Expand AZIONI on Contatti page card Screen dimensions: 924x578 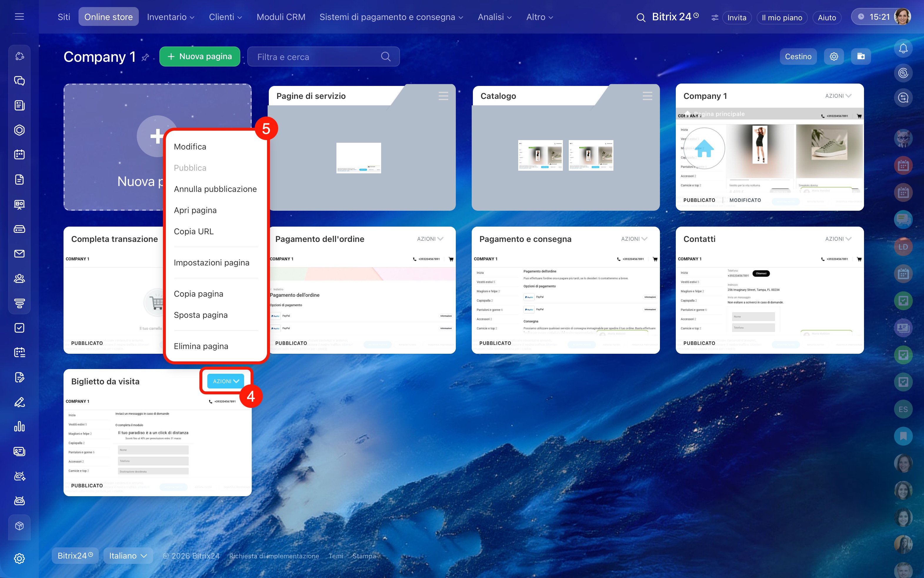point(838,239)
